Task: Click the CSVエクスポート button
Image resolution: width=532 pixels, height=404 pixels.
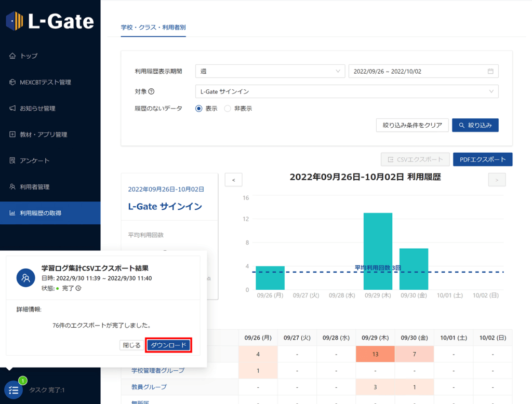Action: click(x=415, y=159)
